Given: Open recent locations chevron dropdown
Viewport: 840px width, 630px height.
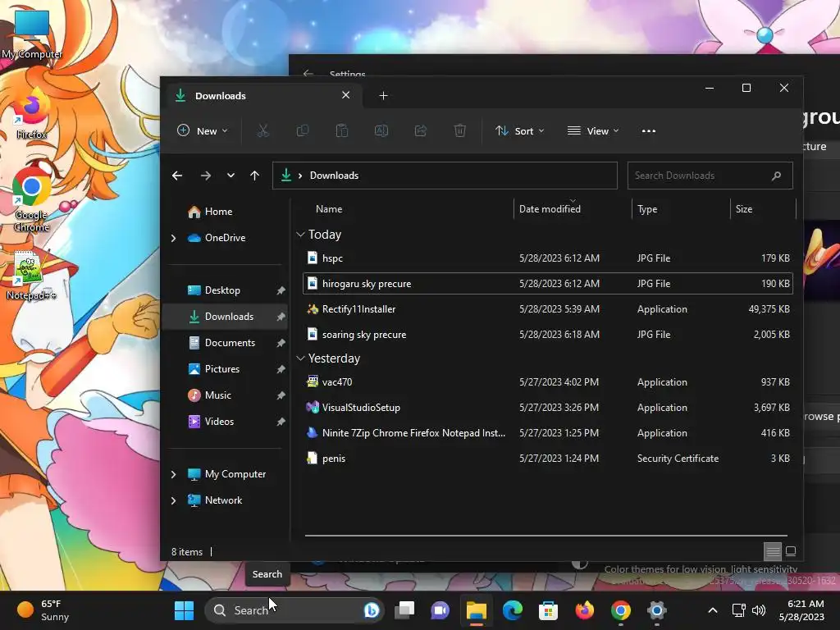Looking at the screenshot, I should (231, 176).
